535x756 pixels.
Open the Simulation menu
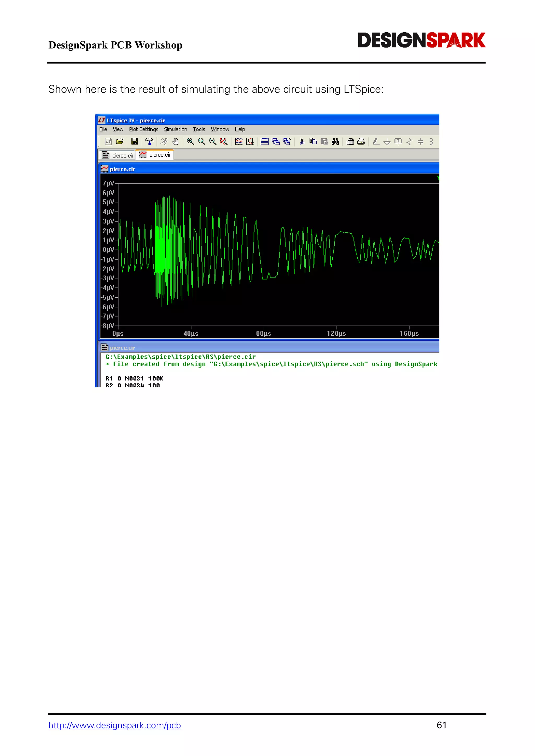point(176,129)
